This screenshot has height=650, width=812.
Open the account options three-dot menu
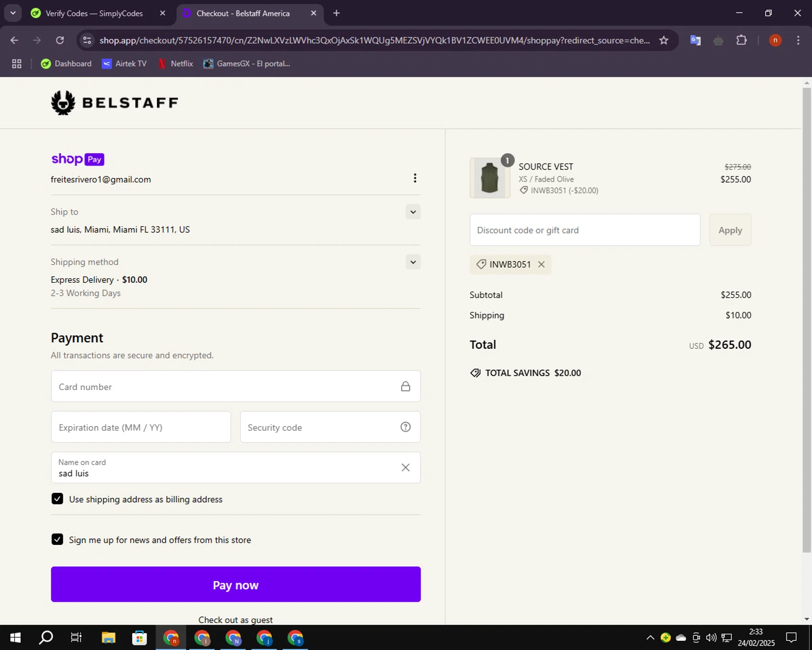click(415, 178)
